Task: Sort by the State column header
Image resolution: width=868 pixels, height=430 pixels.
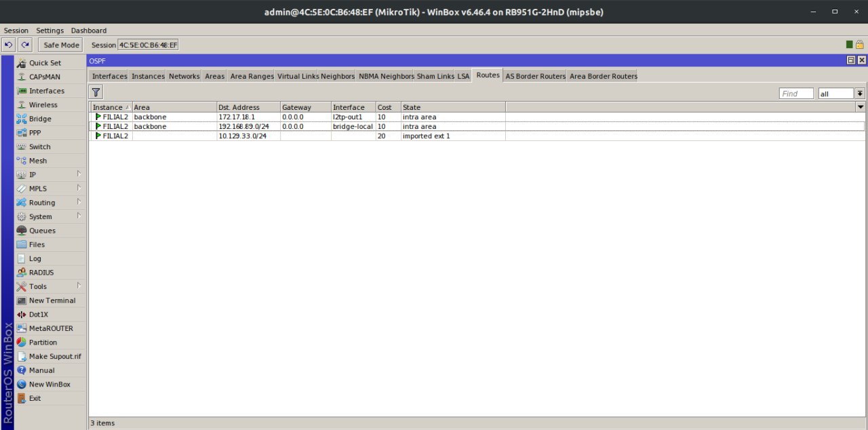Action: (x=453, y=107)
